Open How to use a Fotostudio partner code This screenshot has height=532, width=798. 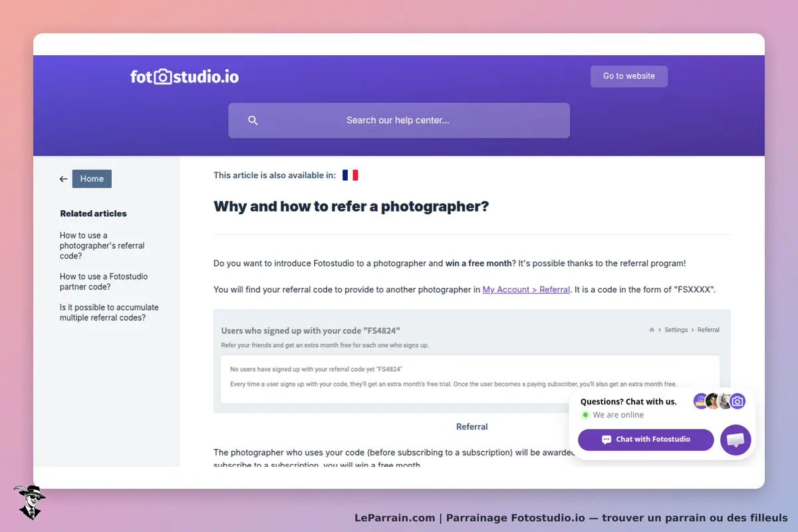pyautogui.click(x=104, y=281)
